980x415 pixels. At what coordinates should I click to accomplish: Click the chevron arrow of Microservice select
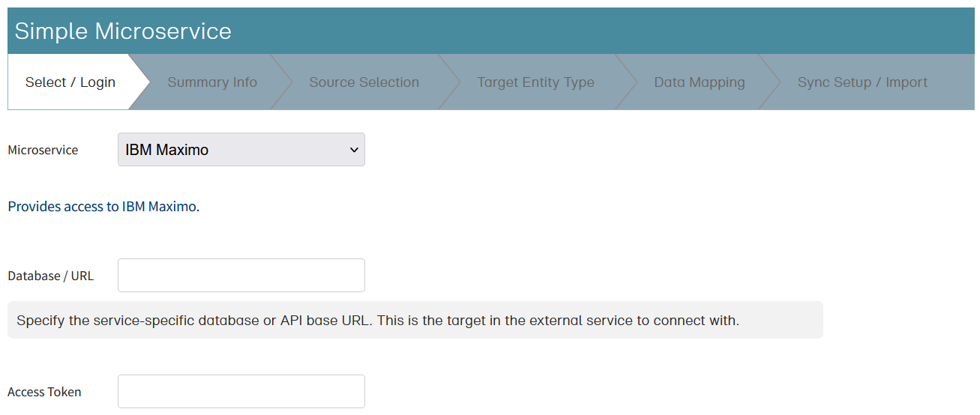pos(354,150)
